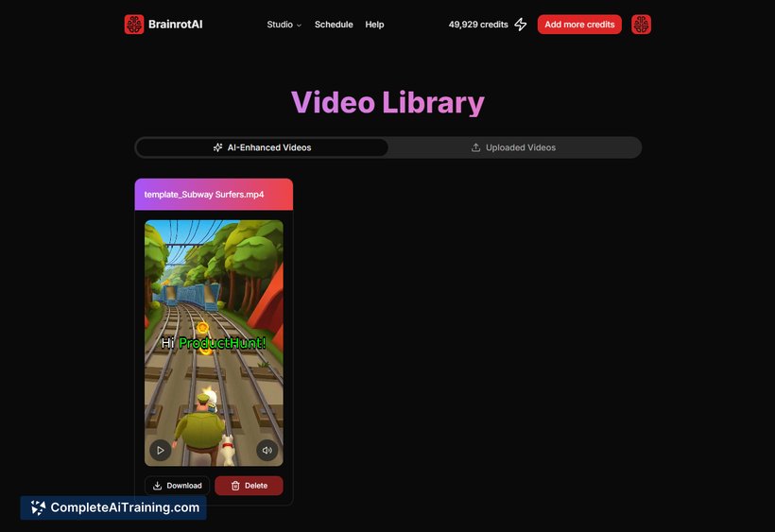Click the 49,929 credits balance text
Screen dimensions: 775x532
click(x=478, y=25)
